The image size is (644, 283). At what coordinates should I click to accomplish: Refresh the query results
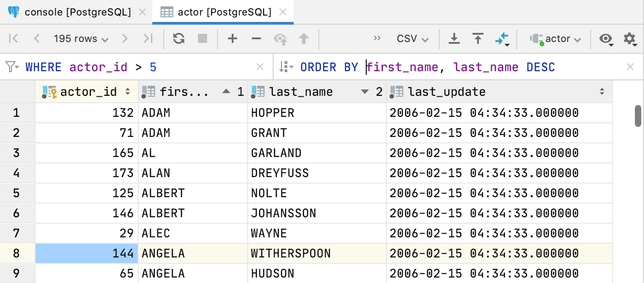pos(178,39)
